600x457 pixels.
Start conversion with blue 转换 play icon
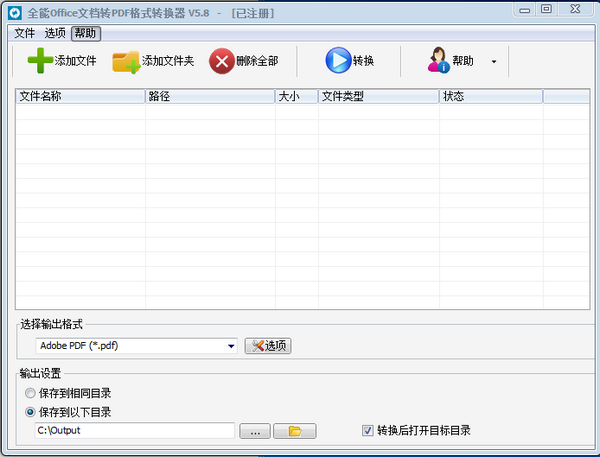(338, 60)
